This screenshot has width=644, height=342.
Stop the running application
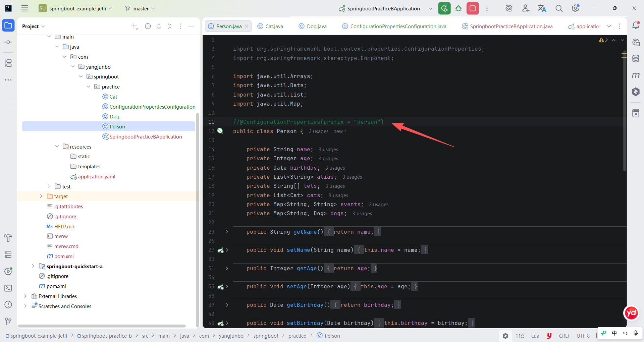tap(473, 8)
